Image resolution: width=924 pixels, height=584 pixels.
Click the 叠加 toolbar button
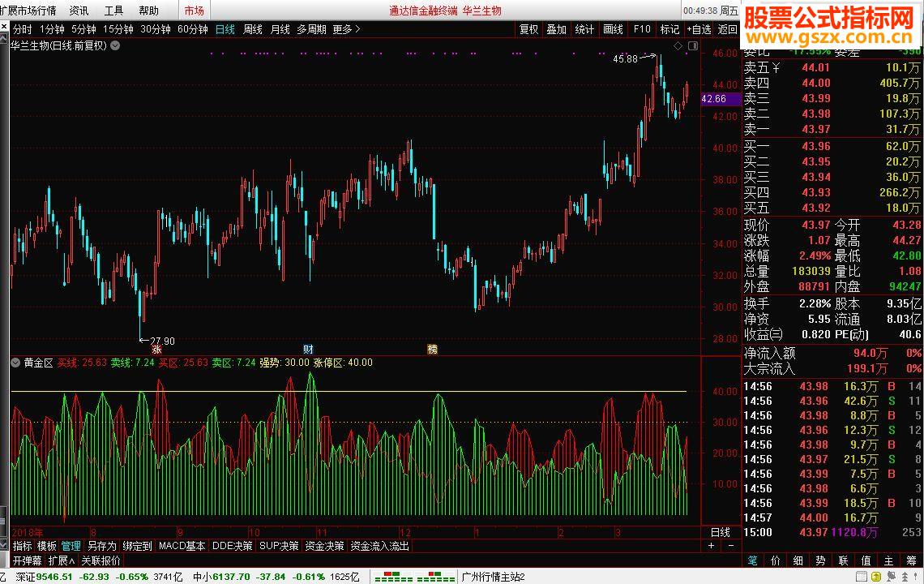[556, 29]
